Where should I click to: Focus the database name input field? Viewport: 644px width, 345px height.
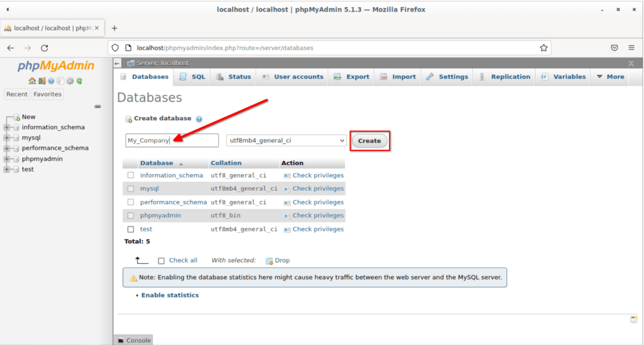(x=172, y=140)
